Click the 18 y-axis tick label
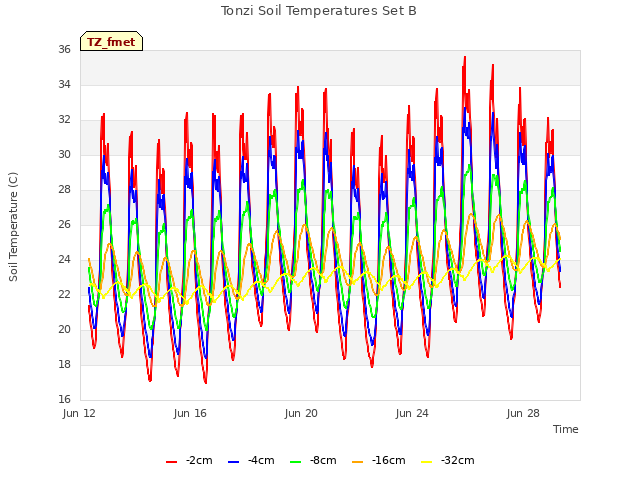 click(x=64, y=364)
